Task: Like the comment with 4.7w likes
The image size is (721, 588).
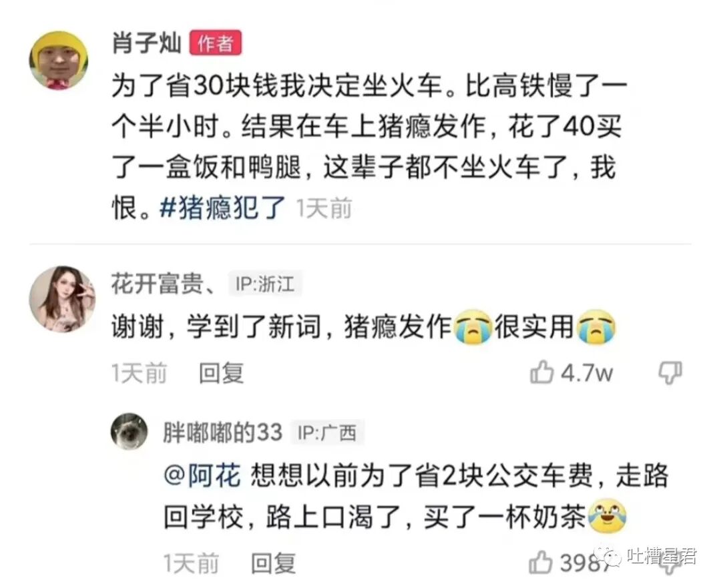Action: pos(541,372)
